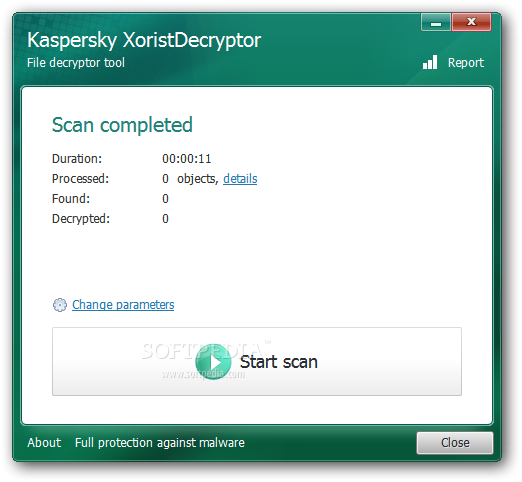
Task: Open the Report bar chart icon
Action: [x=430, y=62]
